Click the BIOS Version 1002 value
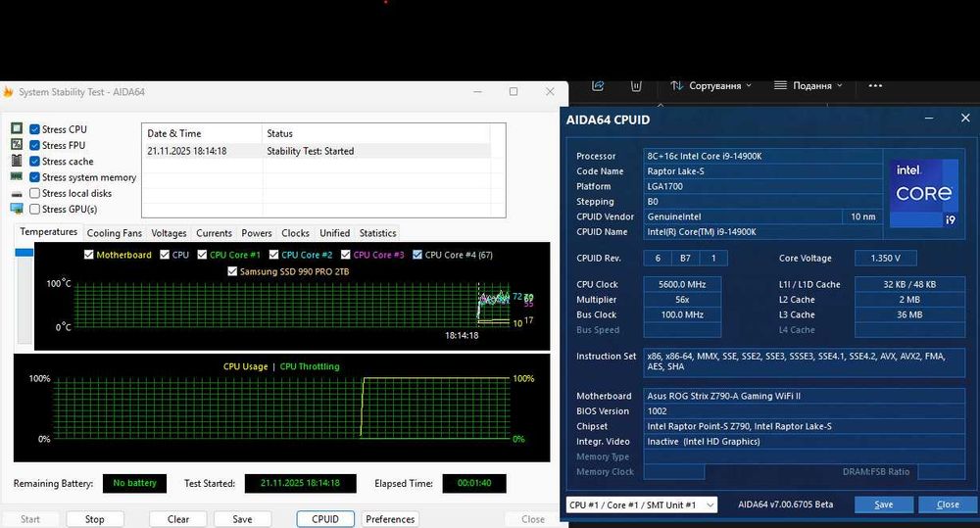This screenshot has width=980, height=528. click(x=804, y=411)
